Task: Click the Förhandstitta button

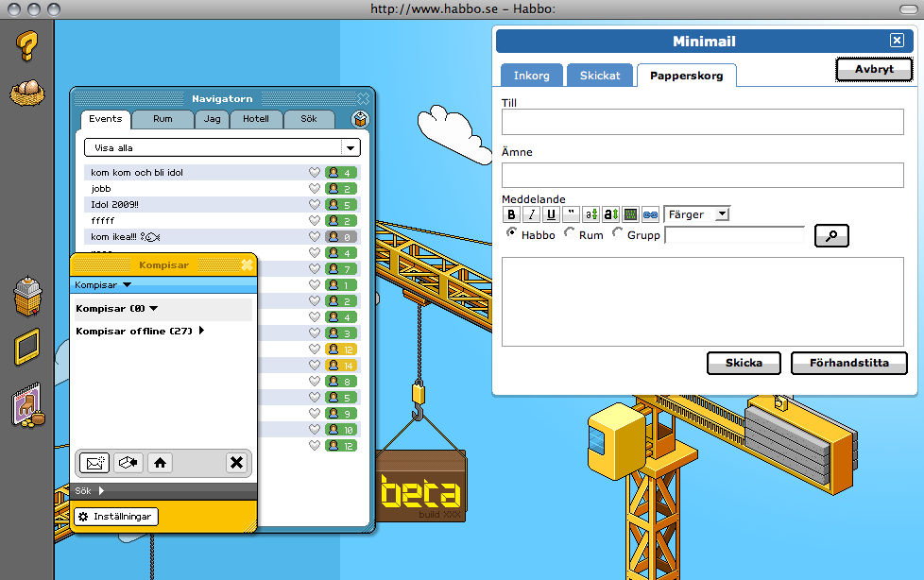Action: [849, 363]
